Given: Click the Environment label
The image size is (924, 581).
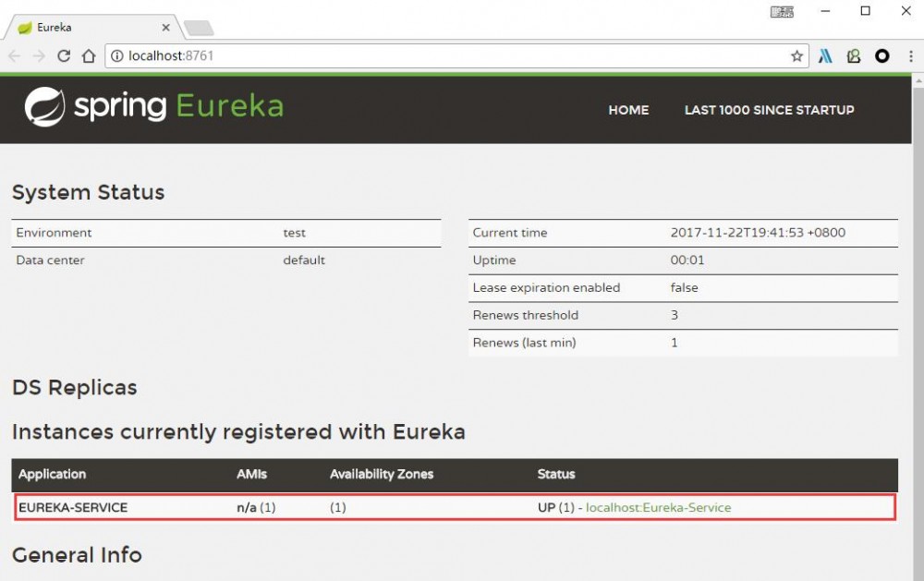Looking at the screenshot, I should (54, 233).
